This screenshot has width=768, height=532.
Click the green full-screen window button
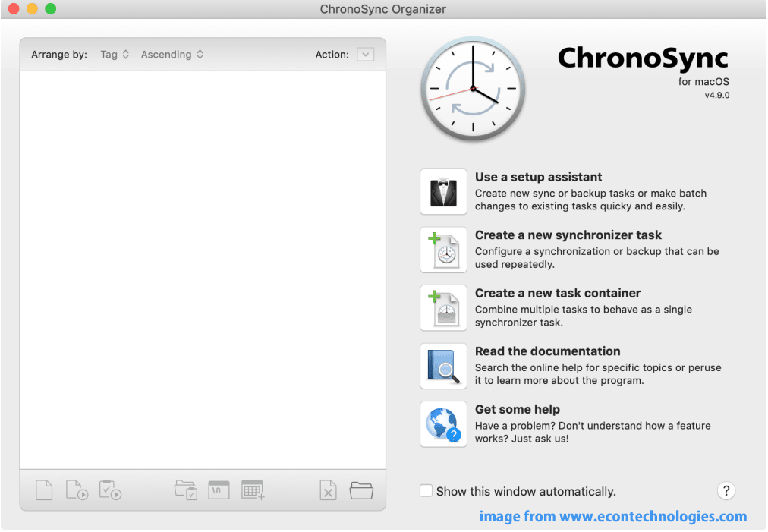50,9
